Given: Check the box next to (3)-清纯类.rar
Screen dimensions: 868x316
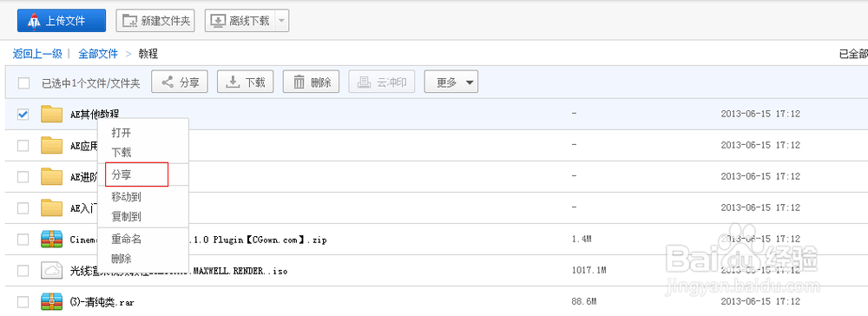Looking at the screenshot, I should (x=23, y=301).
